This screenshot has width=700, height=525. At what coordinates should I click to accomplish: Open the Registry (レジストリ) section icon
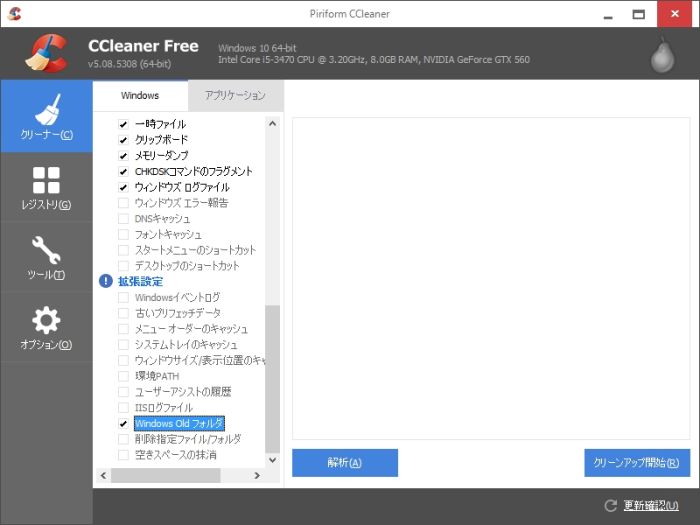point(46,181)
